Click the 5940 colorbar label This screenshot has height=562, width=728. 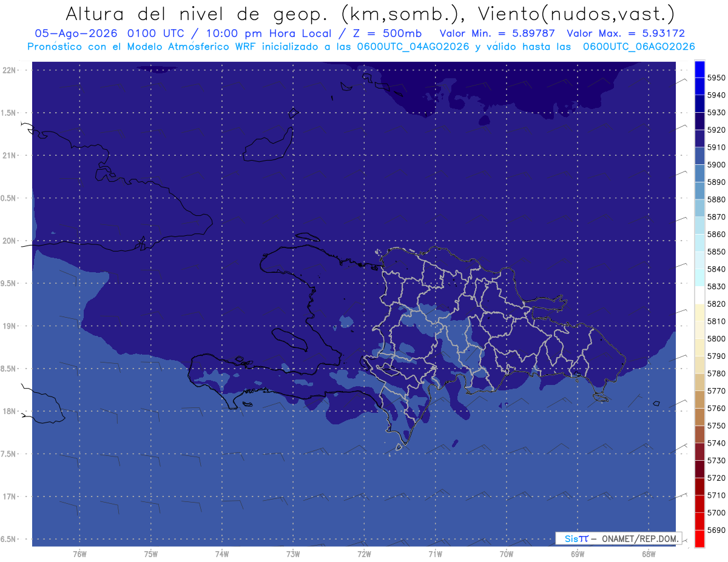pyautogui.click(x=716, y=95)
